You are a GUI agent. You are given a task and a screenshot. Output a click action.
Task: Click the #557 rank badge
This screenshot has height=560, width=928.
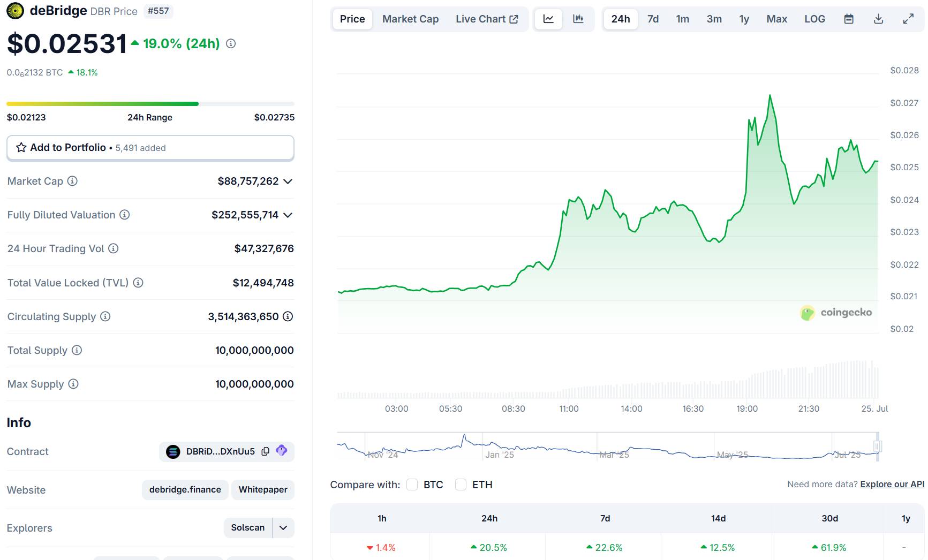click(159, 11)
